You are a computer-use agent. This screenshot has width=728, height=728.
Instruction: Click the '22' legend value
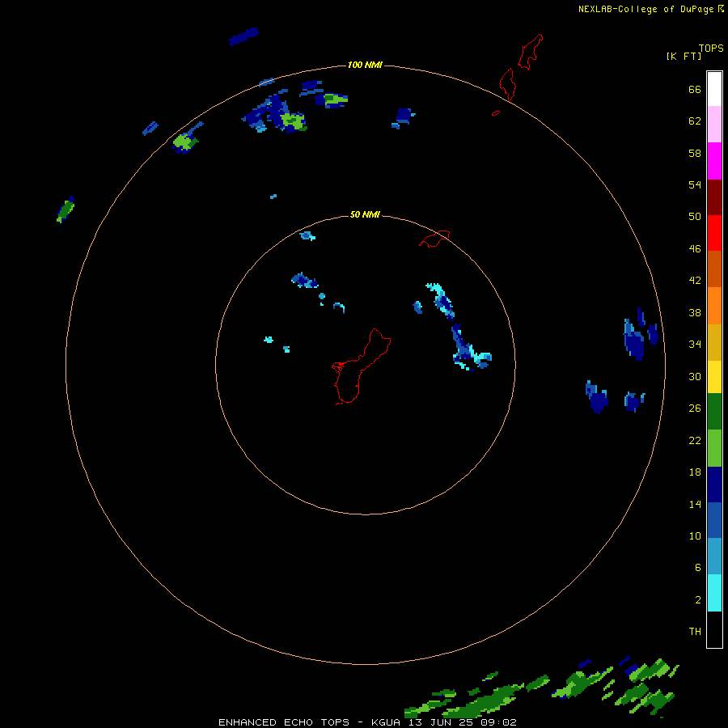tap(695, 440)
